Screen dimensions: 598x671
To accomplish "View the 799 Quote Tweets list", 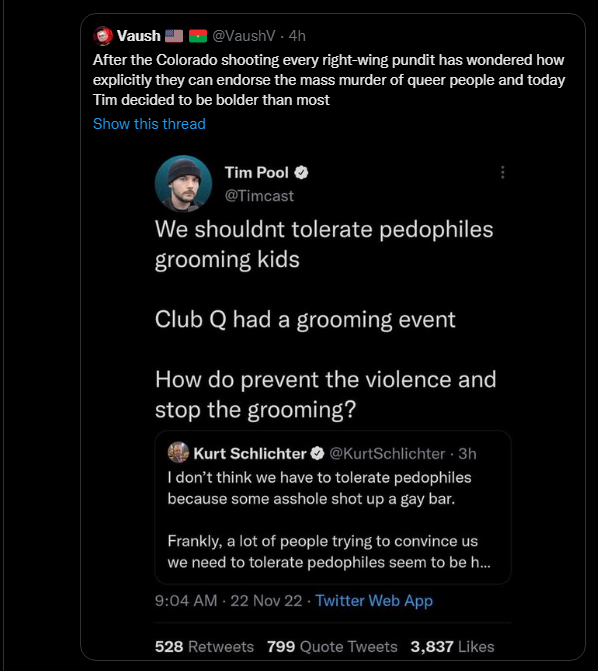I will 332,647.
